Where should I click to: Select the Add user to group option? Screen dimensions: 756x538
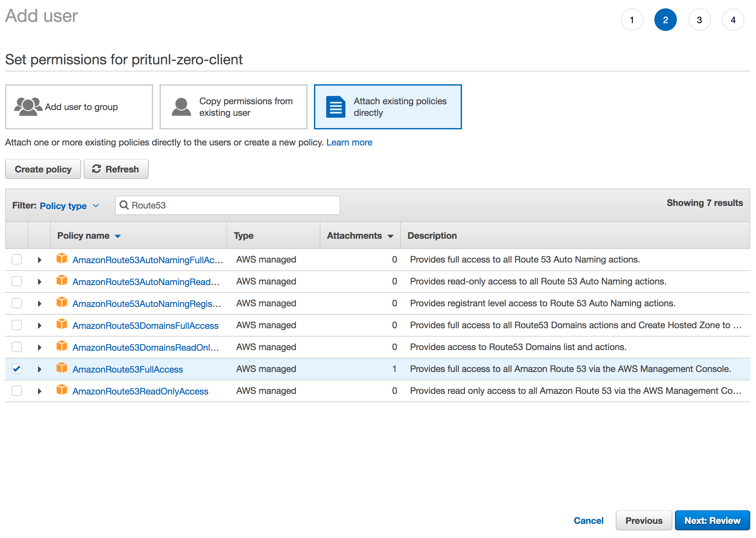79,107
